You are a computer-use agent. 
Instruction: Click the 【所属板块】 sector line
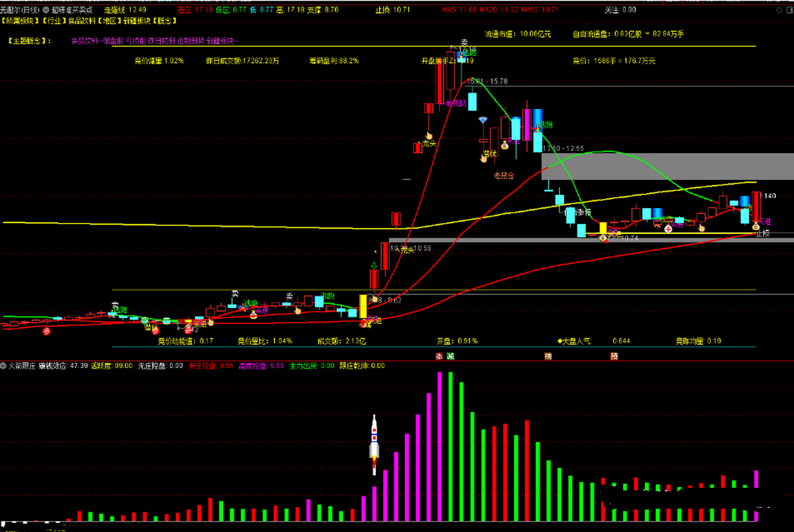[89, 21]
